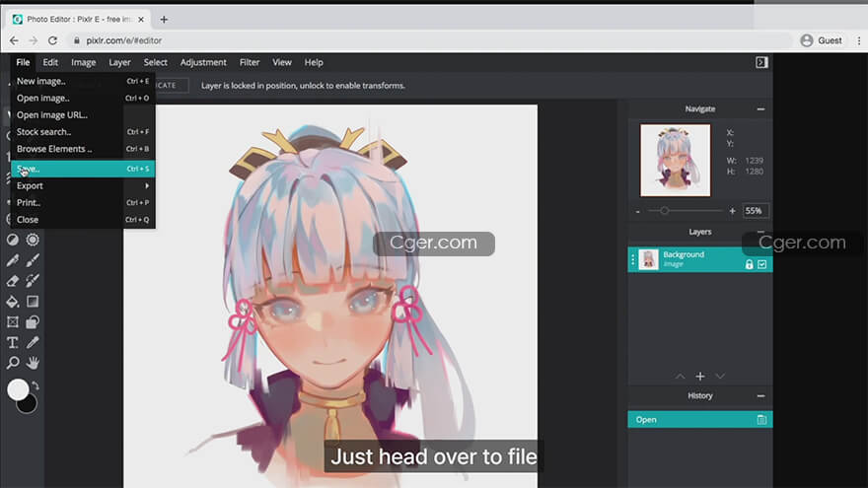
Task: Toggle the lock on Background layer
Action: [749, 264]
